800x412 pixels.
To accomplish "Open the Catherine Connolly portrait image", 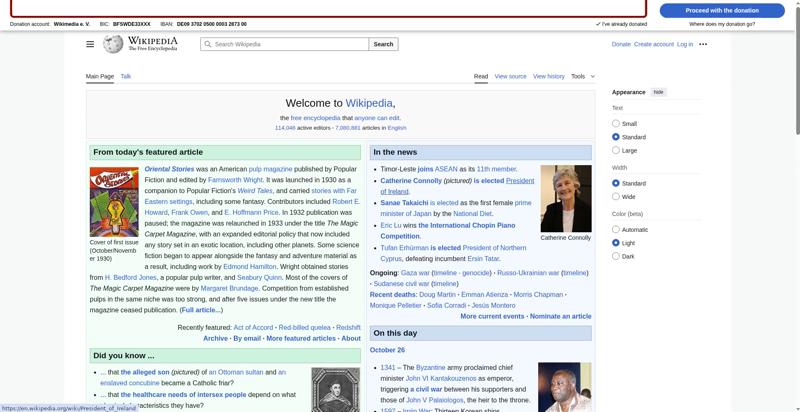I will [565, 198].
